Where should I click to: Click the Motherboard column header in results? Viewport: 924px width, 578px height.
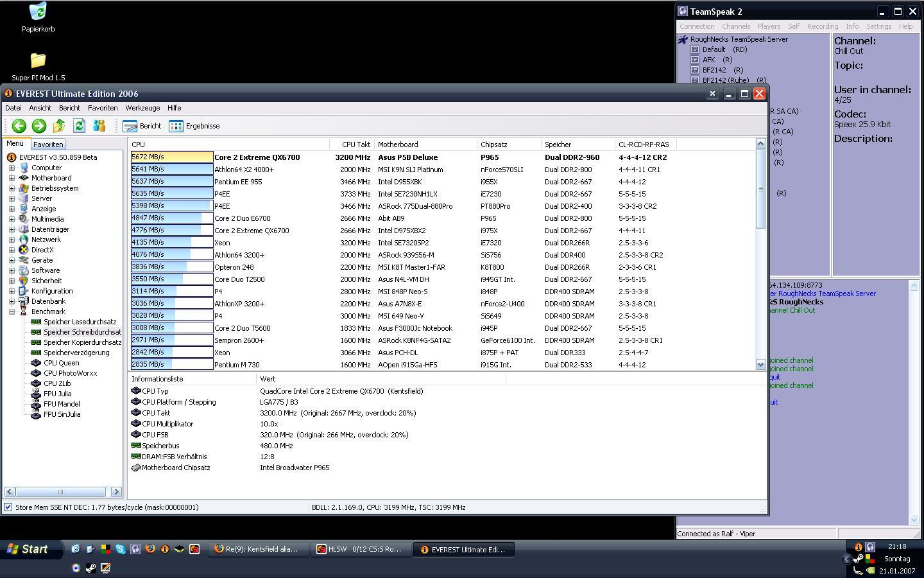pos(425,144)
